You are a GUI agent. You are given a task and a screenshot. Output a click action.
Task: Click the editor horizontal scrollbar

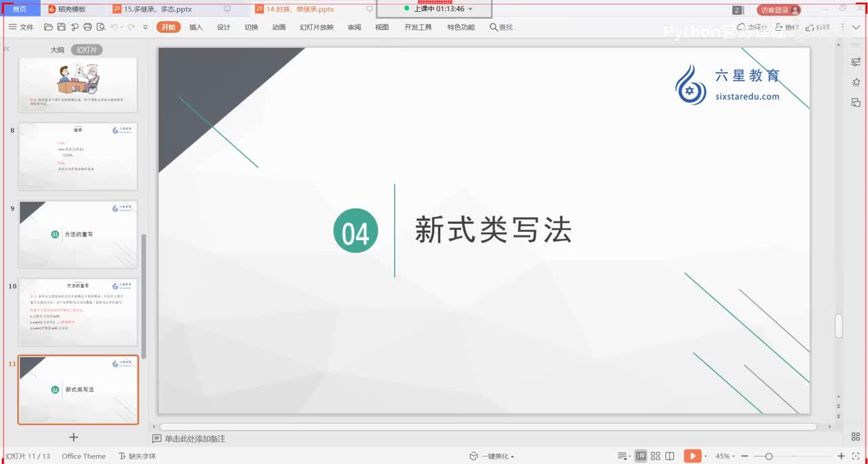pos(488,427)
